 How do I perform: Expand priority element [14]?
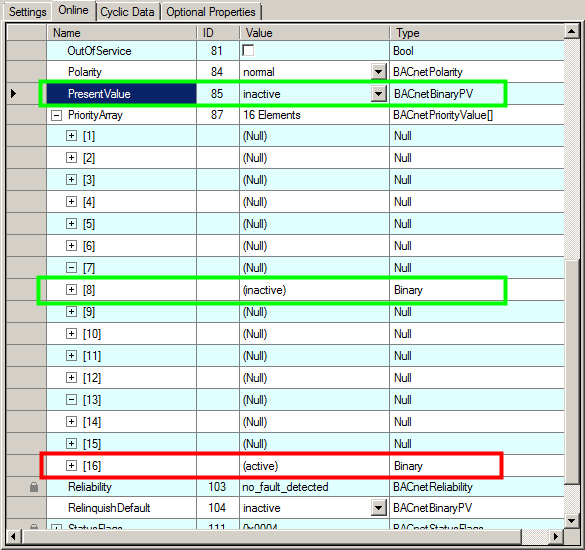pos(71,422)
